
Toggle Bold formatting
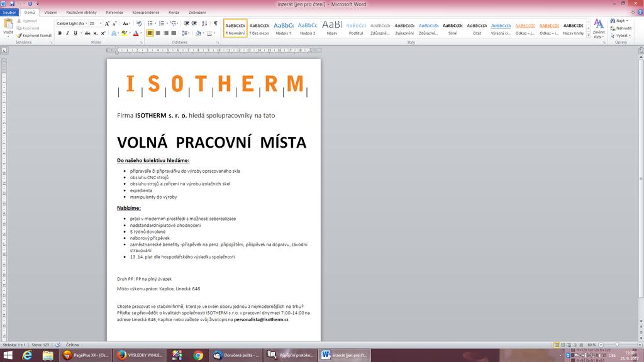pyautogui.click(x=60, y=33)
